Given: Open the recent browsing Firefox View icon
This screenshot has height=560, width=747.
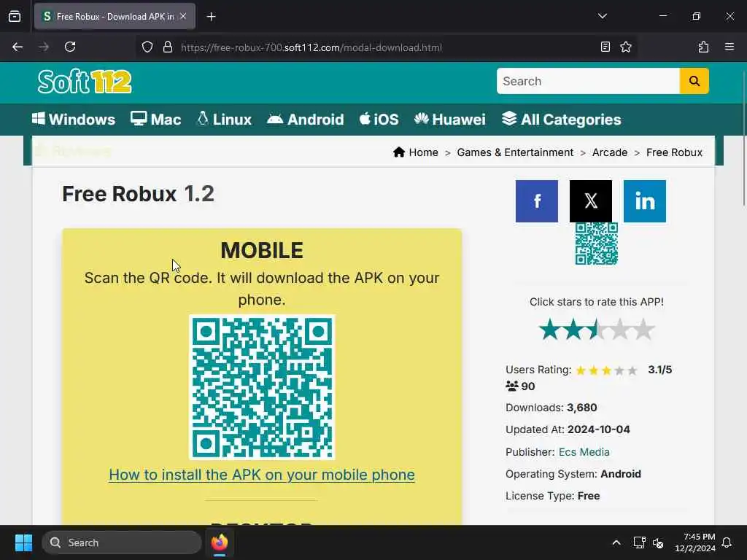Looking at the screenshot, I should pyautogui.click(x=15, y=17).
